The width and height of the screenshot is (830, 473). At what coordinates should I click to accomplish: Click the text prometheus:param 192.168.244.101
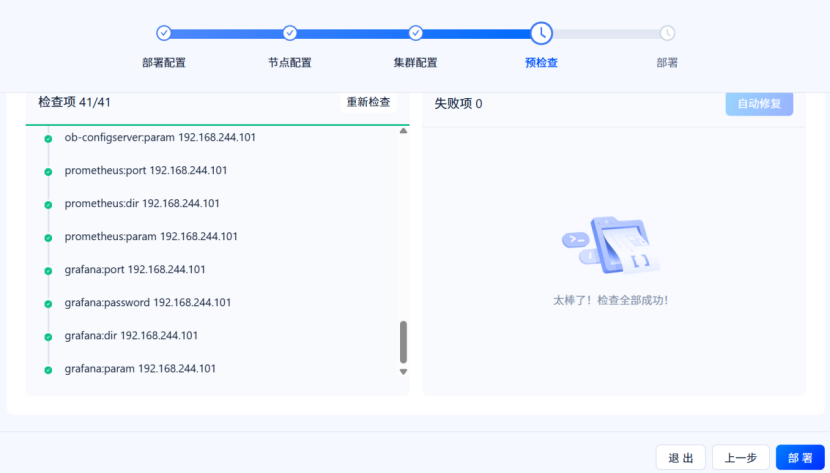pos(151,236)
